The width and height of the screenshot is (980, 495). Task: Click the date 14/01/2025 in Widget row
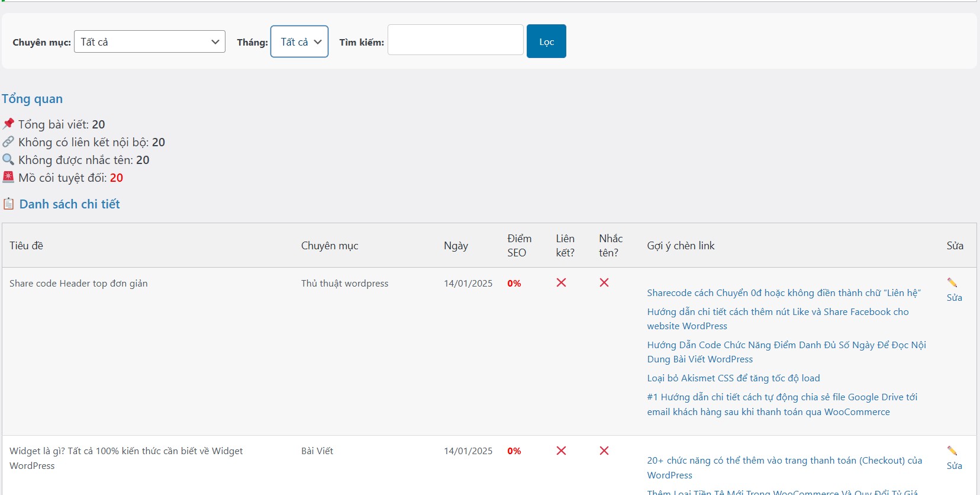tap(468, 451)
